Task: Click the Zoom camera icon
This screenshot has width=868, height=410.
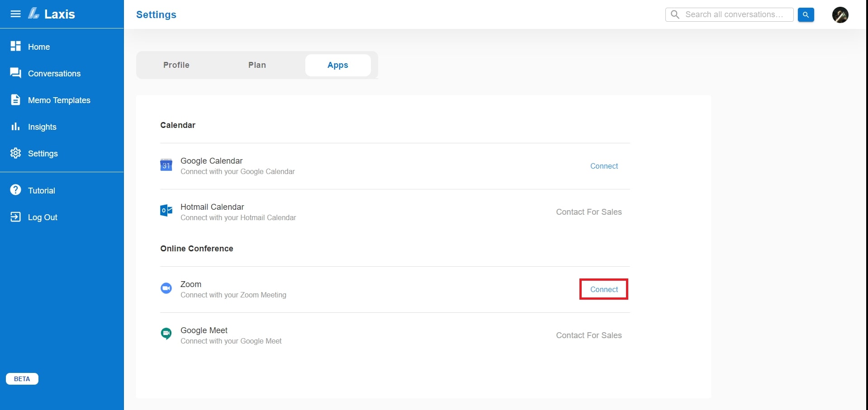Action: coord(166,288)
